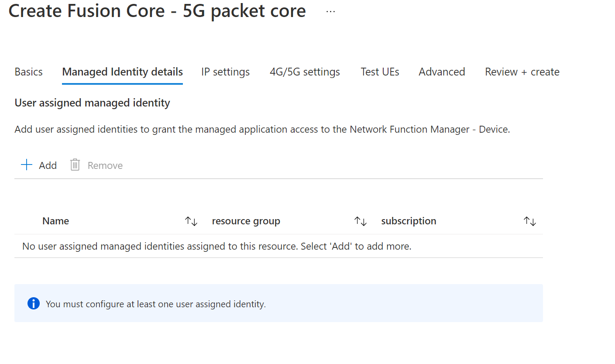The height and width of the screenshot is (364, 615).
Task: Click the plus icon to add an identity
Action: coord(27,165)
